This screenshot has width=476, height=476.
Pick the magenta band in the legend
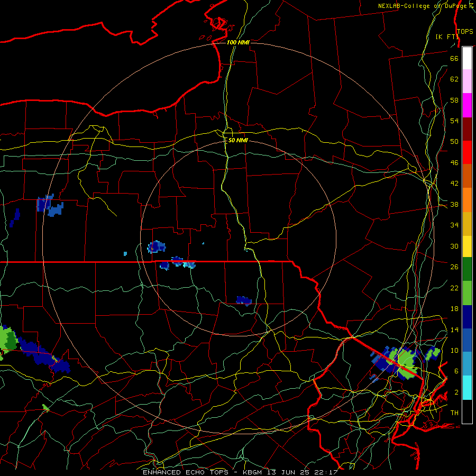467,105
